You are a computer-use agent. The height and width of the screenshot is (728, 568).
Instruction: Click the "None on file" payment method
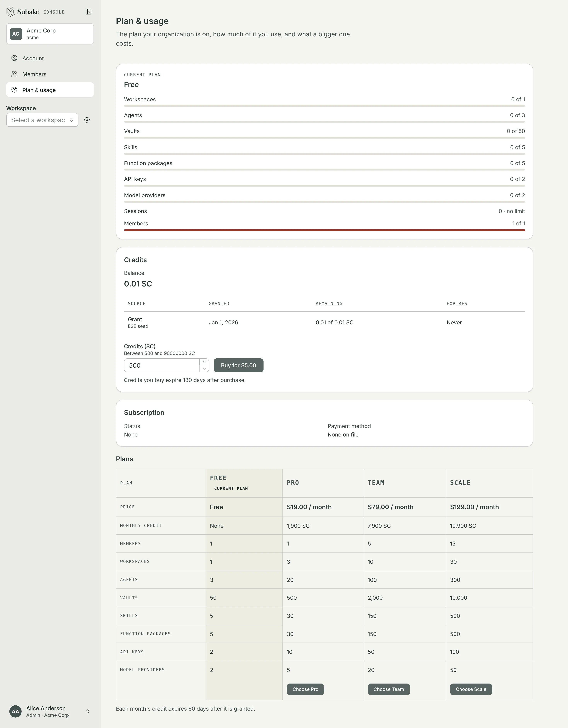click(343, 435)
